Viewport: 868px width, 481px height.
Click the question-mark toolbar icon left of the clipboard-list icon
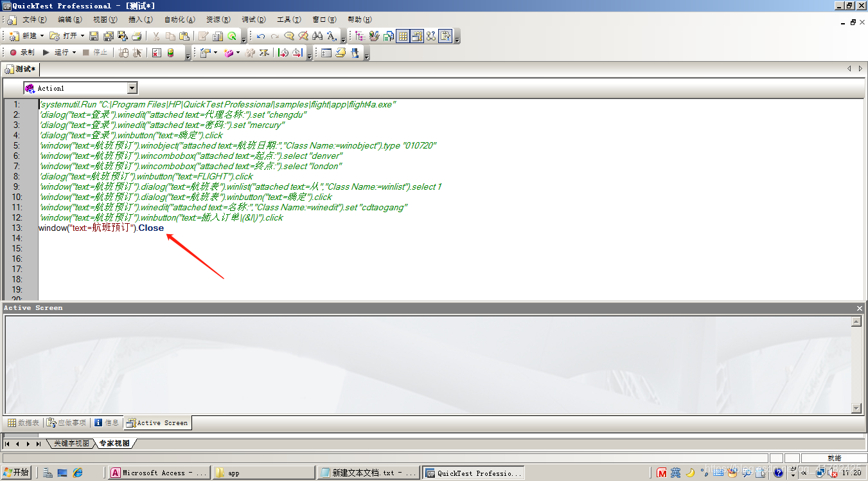point(431,36)
